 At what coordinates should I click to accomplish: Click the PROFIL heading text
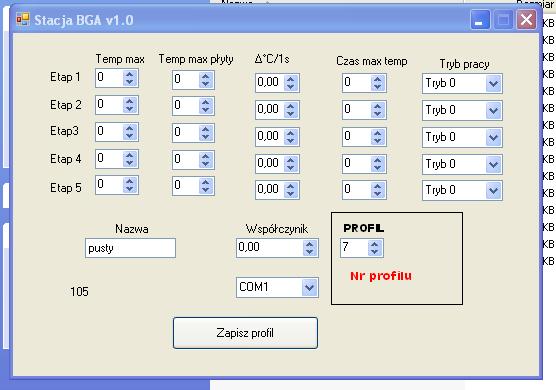click(363, 228)
